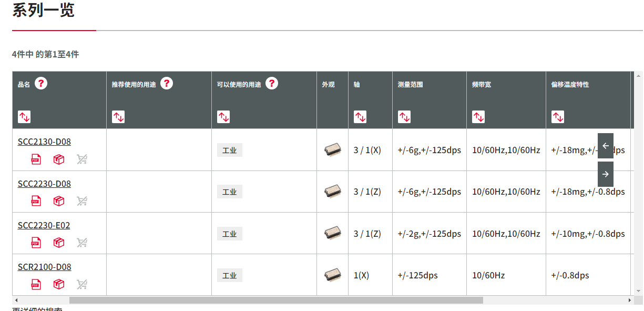Viewport: 644px width, 311px height.
Task: Click the product photo for SCC2130-D08
Action: click(332, 149)
